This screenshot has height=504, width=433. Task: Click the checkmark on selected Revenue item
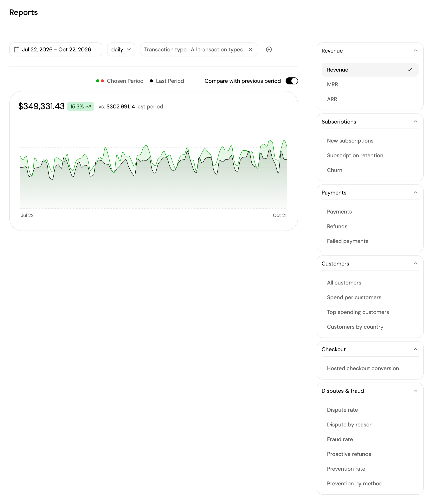pos(410,70)
